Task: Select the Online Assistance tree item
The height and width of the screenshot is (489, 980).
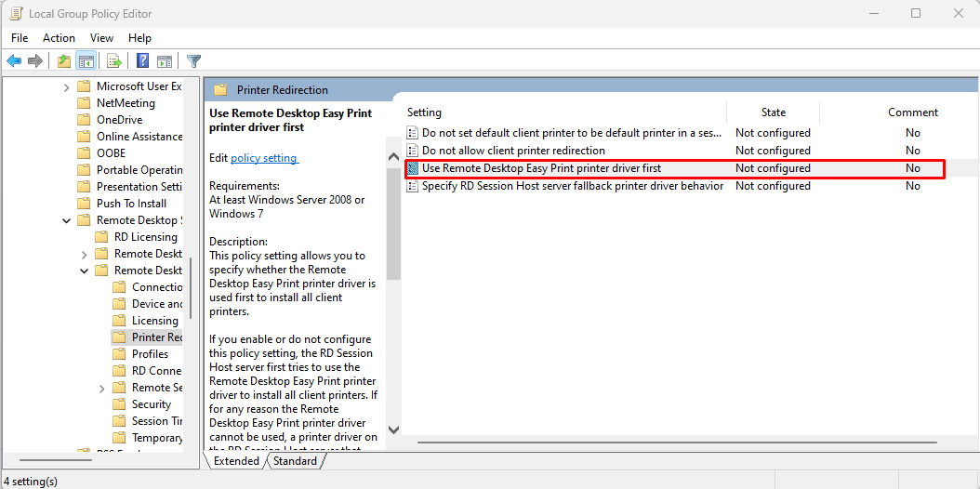Action: pyautogui.click(x=139, y=137)
